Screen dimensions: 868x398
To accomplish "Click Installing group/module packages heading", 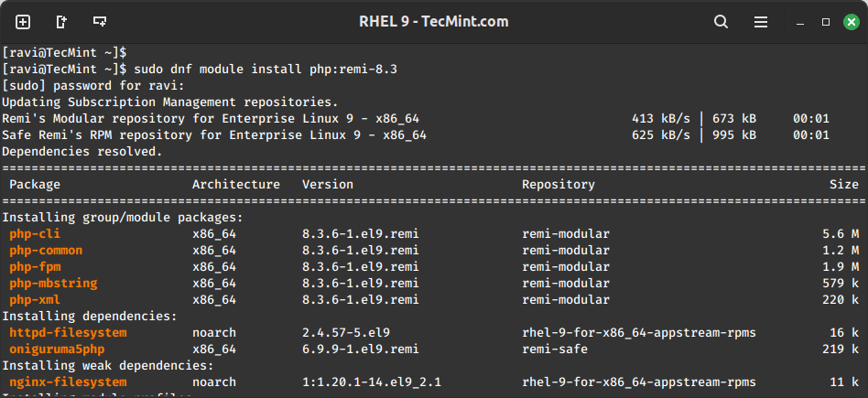I will [123, 218].
